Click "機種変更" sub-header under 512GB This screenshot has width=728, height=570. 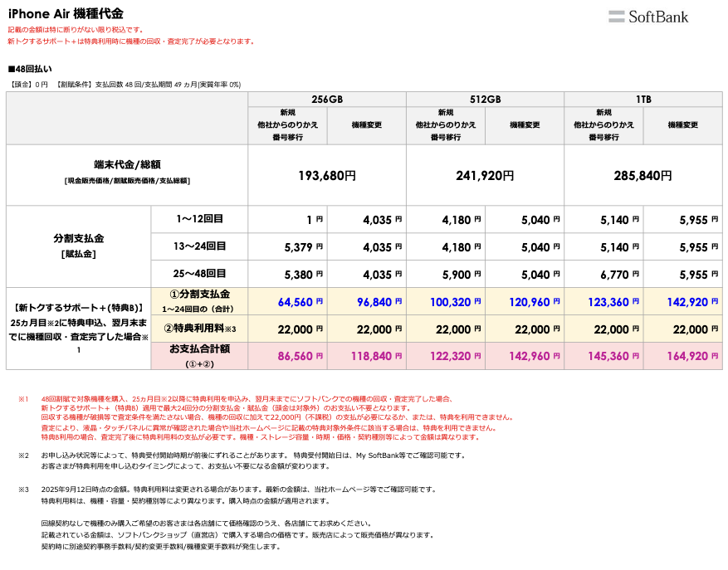pyautogui.click(x=525, y=124)
